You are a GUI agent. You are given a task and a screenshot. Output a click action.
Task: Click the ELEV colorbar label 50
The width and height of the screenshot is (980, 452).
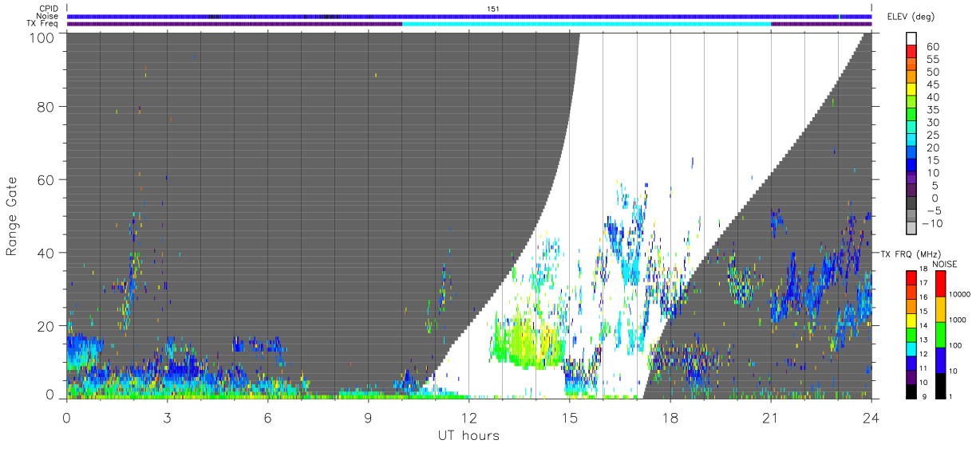coord(932,72)
